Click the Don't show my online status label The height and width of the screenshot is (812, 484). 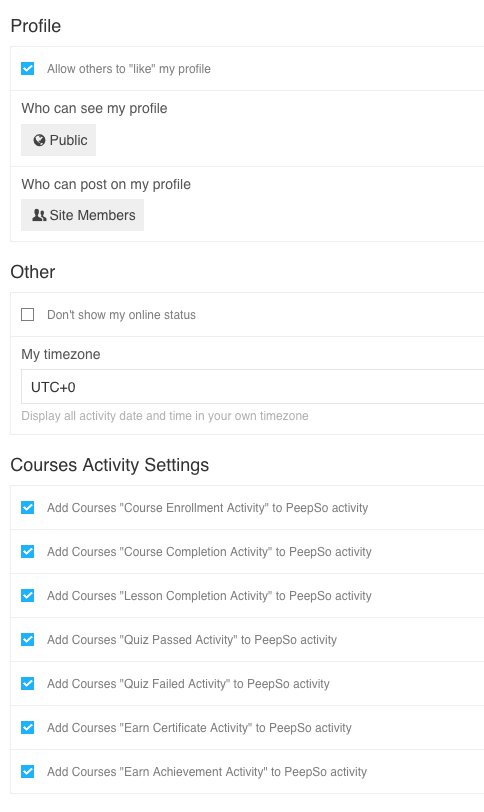(x=122, y=315)
